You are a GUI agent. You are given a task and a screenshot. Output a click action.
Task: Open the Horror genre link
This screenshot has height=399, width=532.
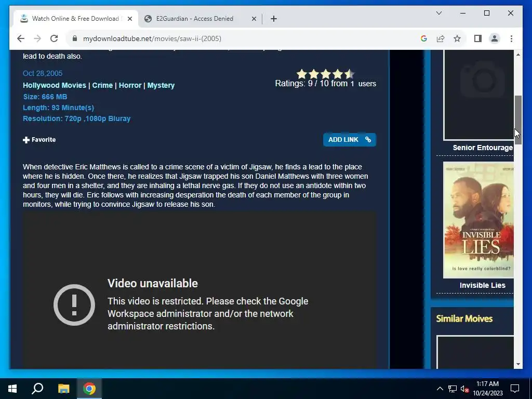[x=130, y=86]
